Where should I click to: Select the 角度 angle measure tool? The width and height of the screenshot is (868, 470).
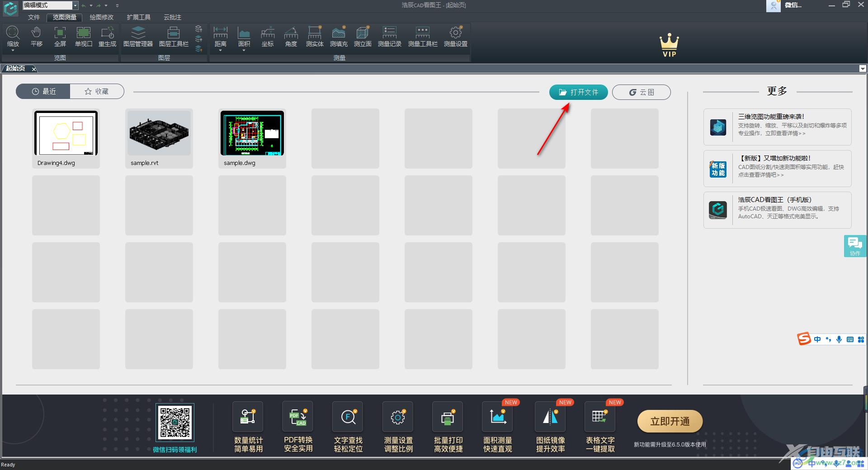click(291, 36)
